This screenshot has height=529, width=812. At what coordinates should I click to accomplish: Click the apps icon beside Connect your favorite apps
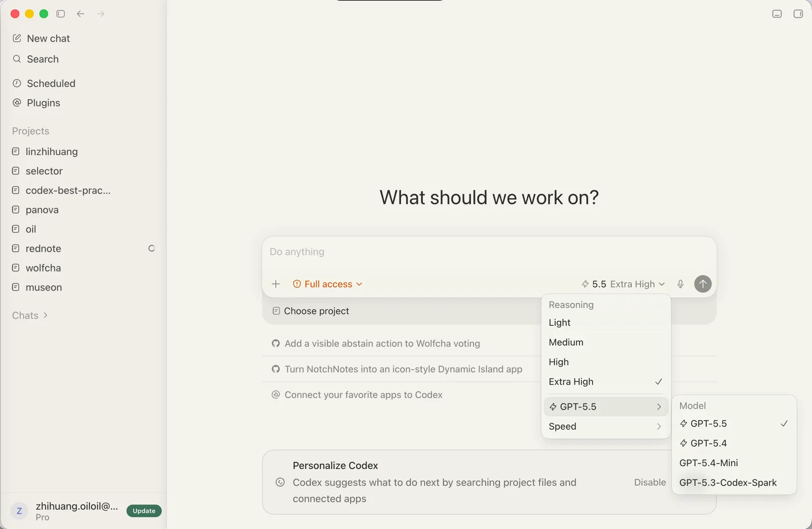pyautogui.click(x=276, y=395)
